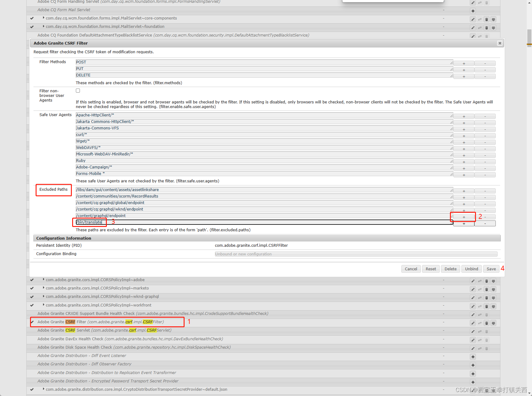
Task: Delete CORSPolicyImpl~marketo configuration
Action: pyautogui.click(x=486, y=289)
